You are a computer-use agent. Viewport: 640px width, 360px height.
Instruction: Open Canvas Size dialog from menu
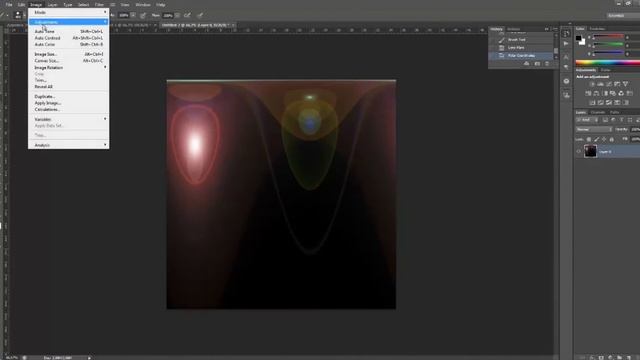pyautogui.click(x=69, y=60)
